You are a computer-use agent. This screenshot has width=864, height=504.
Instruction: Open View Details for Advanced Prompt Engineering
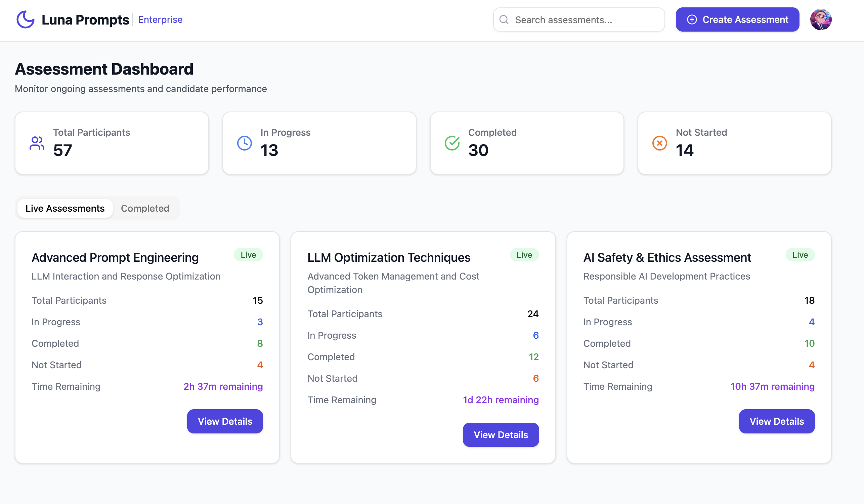pyautogui.click(x=225, y=421)
